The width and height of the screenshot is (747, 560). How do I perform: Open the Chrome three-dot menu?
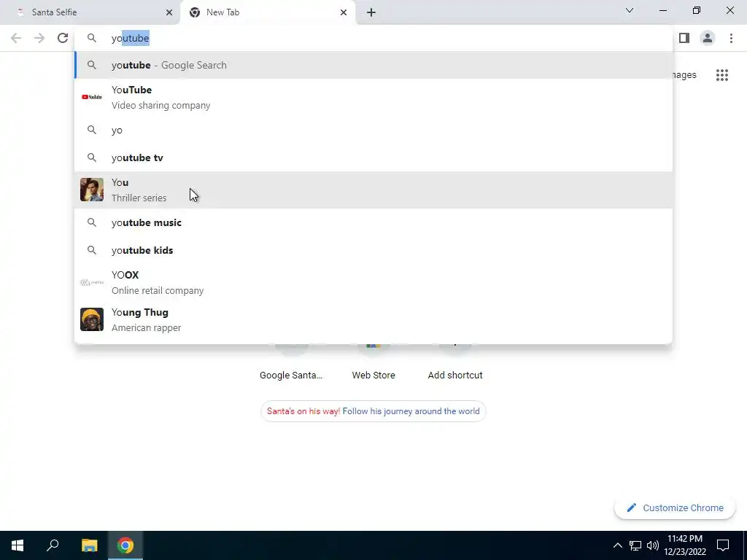731,38
